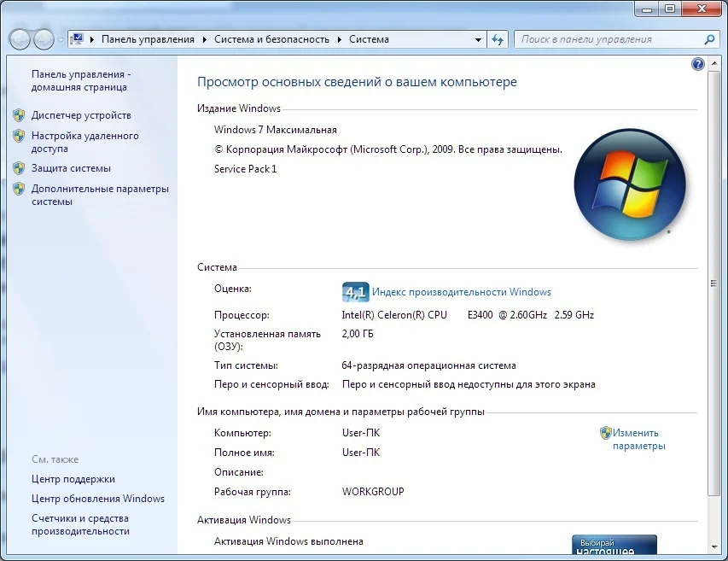Click the Back navigation arrow button
Screen dimensions: 728x561
click(x=20, y=39)
